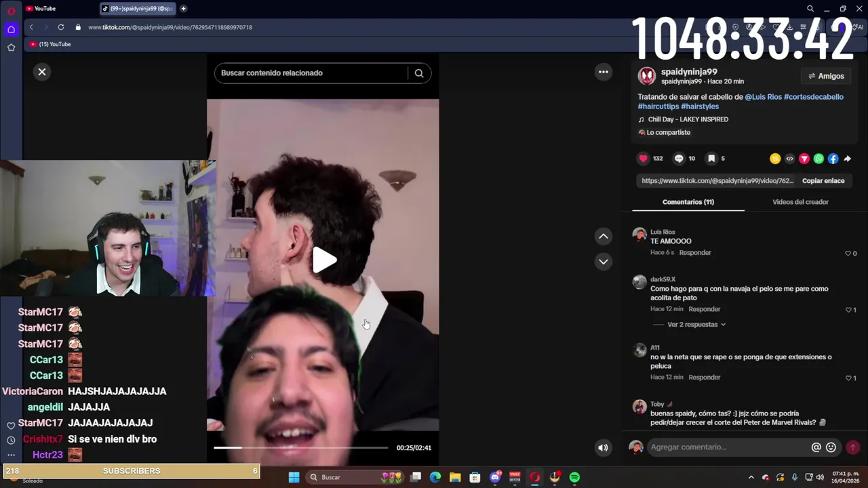This screenshot has height=488, width=868.
Task: Open Opera sidebar heart icon
Action: click(x=11, y=426)
